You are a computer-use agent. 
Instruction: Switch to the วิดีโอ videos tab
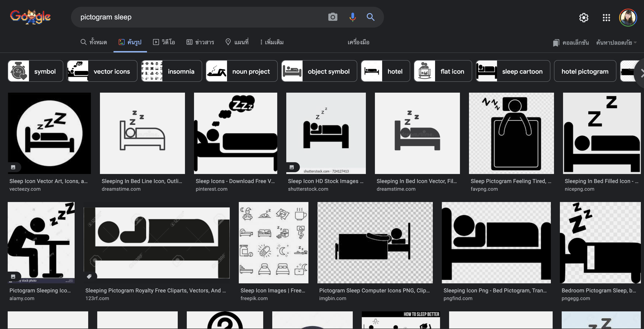coord(164,42)
